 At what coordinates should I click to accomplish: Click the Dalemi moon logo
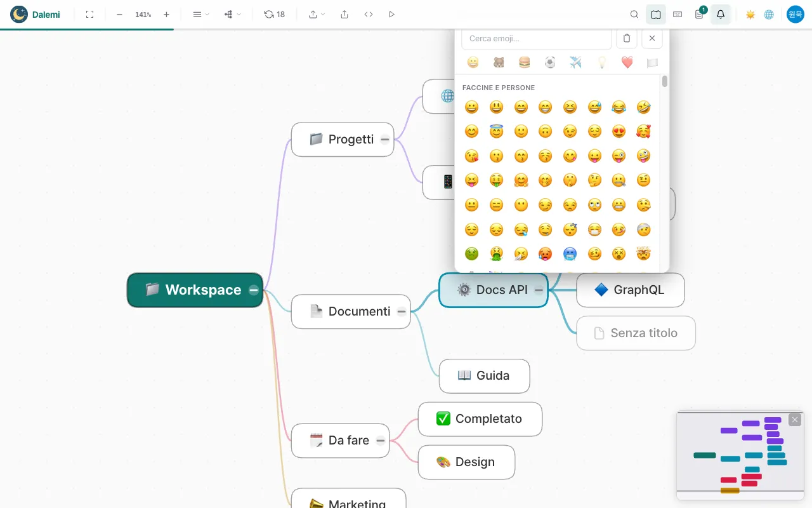(x=19, y=14)
